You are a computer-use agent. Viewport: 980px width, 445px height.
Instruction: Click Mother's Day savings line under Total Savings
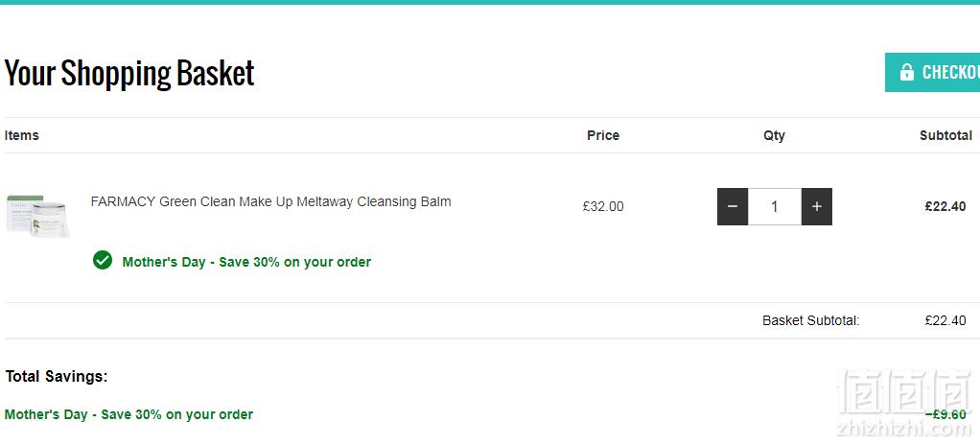tap(128, 414)
